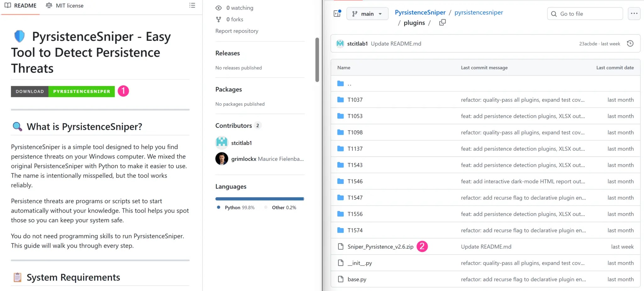Open the Packages section heading
644x291 pixels.
coord(229,89)
